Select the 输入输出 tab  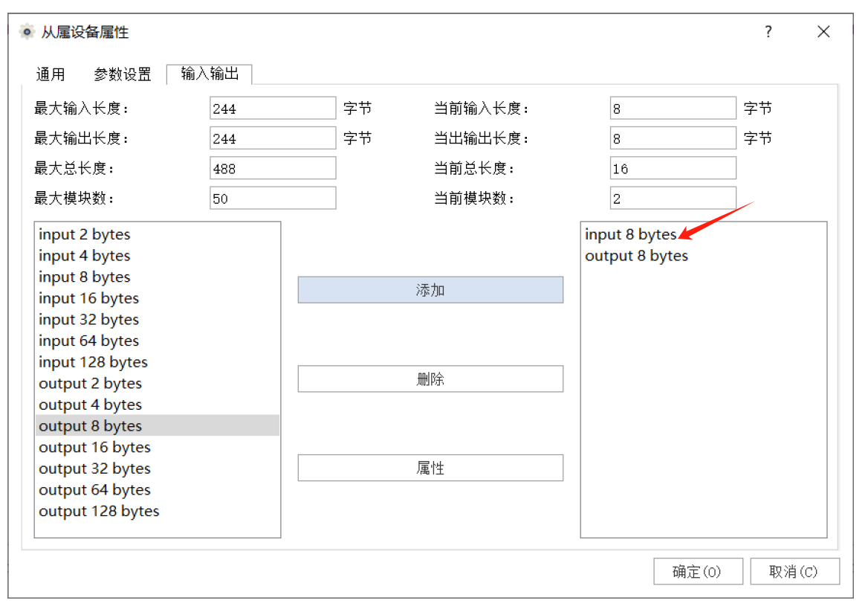[x=210, y=74]
